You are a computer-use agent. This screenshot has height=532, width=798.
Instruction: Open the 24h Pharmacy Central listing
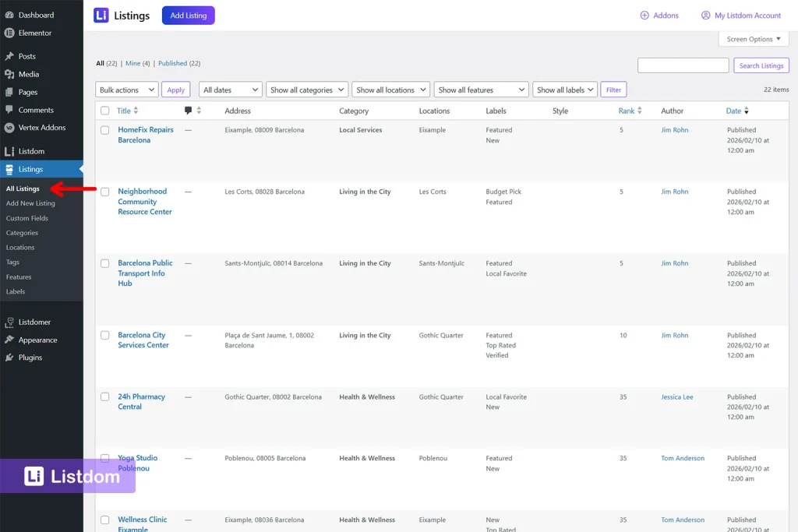pyautogui.click(x=142, y=401)
